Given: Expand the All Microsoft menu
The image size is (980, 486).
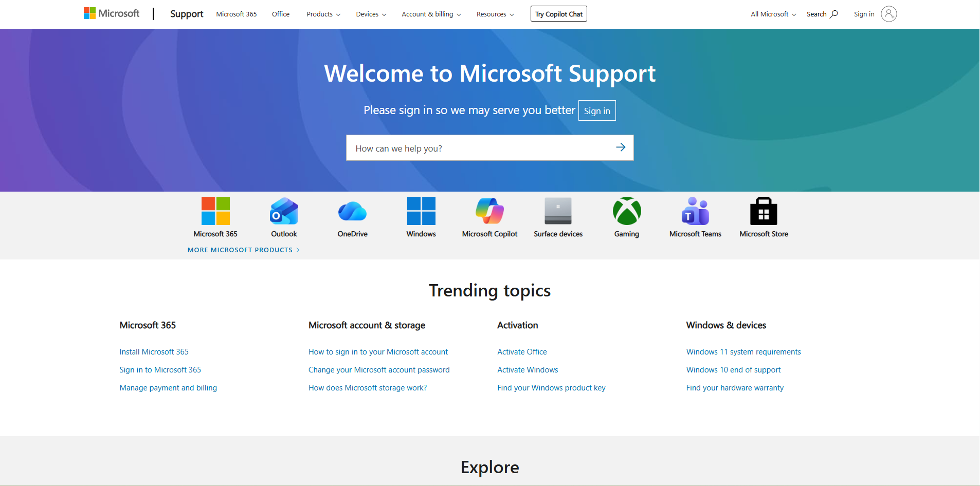Looking at the screenshot, I should coord(773,14).
